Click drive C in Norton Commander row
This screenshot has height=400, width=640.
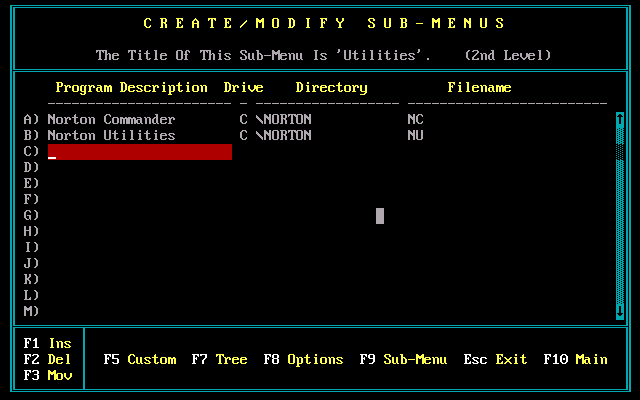243,120
